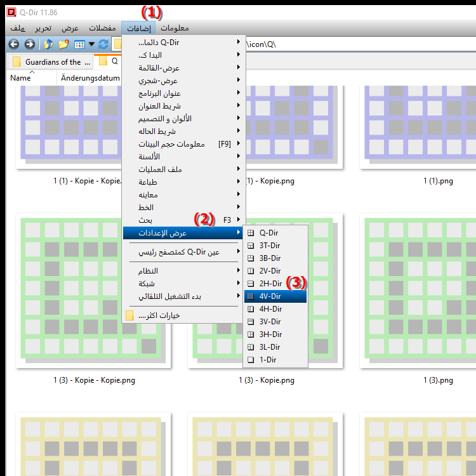Screen dimensions: 476x476
Task: Select 1-Dir layout icon
Action: point(251,360)
